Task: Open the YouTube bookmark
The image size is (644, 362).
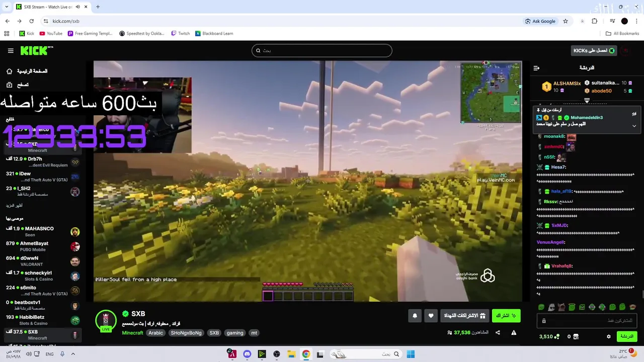Action: coord(51,34)
